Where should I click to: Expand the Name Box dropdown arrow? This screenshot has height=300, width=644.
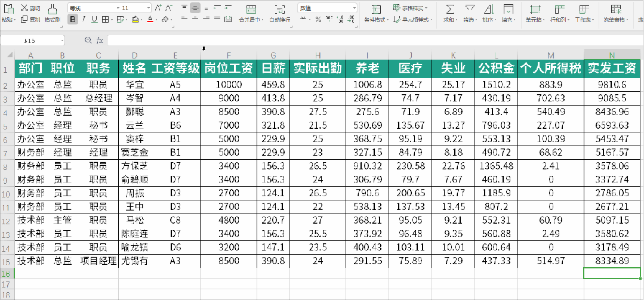tap(63, 40)
